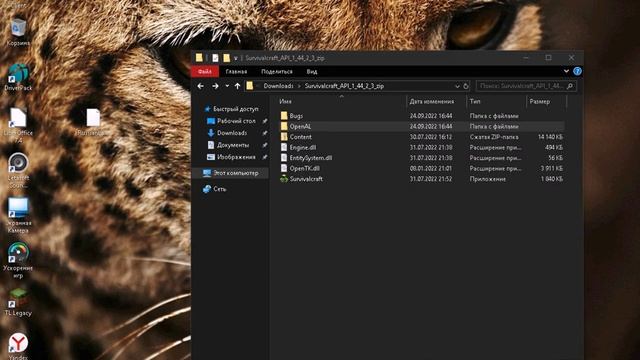This screenshot has width=640, height=360.
Task: Click the Downloads breadcrumb in address bar
Action: (278, 86)
